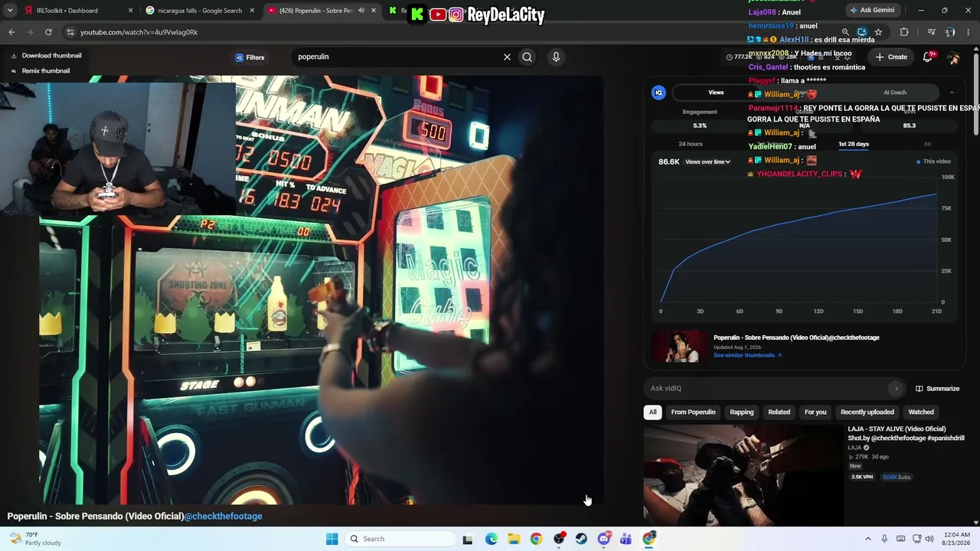The width and height of the screenshot is (980, 551).
Task: Close the IRLToolkit Dashboard tab
Action: click(130, 11)
